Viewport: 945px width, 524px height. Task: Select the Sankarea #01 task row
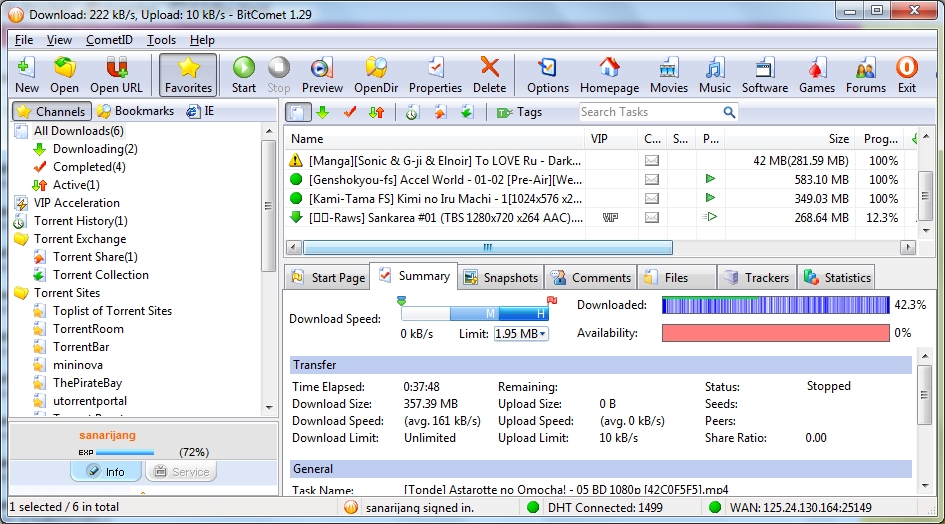601,218
